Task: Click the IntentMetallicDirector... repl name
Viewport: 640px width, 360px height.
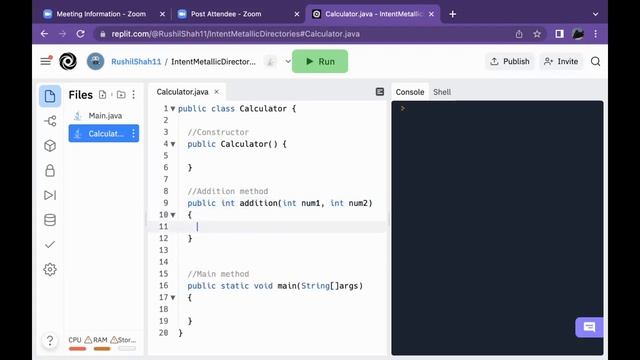Action: click(213, 62)
